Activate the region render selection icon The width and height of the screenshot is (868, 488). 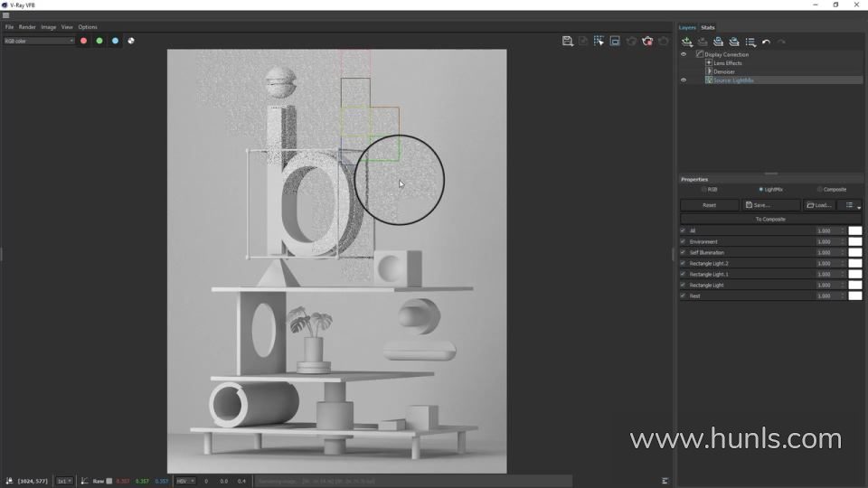(599, 41)
